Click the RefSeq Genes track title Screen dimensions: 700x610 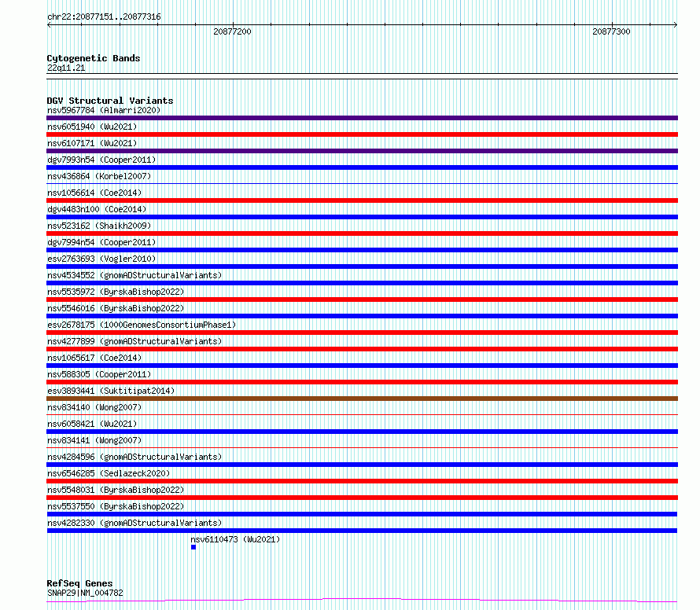(79, 583)
